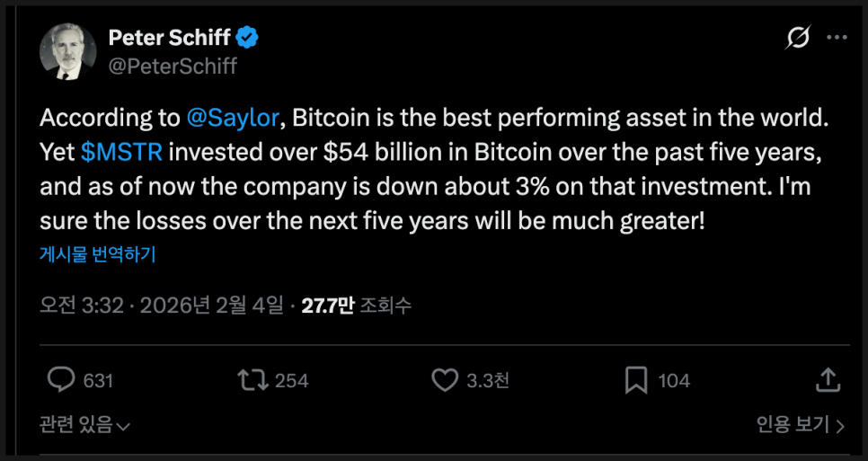Bookmark this post with the bookmark icon
The height and width of the screenshot is (461, 868).
click(x=636, y=380)
